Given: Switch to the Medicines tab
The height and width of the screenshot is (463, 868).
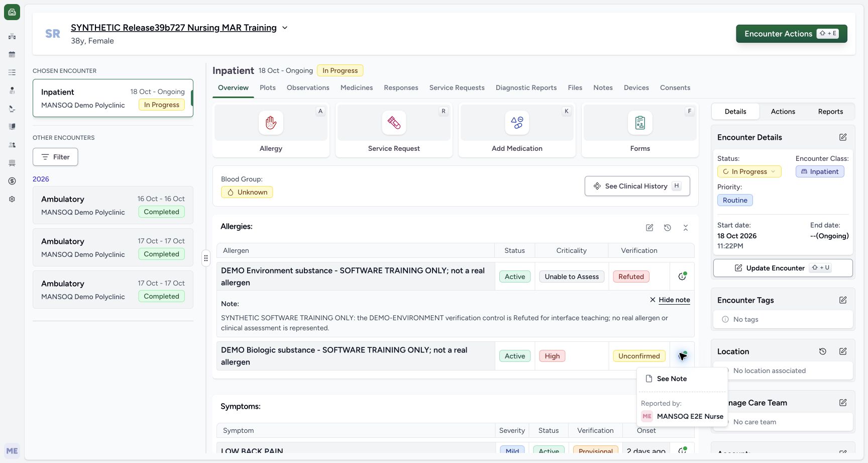Looking at the screenshot, I should pyautogui.click(x=357, y=87).
